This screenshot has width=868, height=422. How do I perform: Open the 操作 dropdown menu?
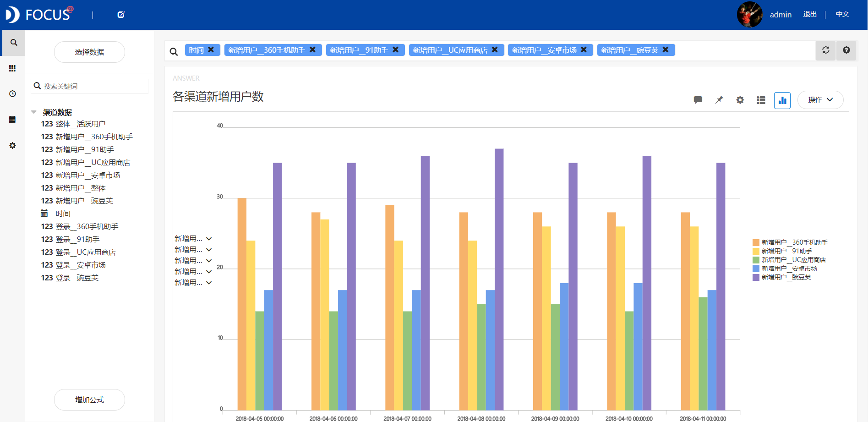820,100
